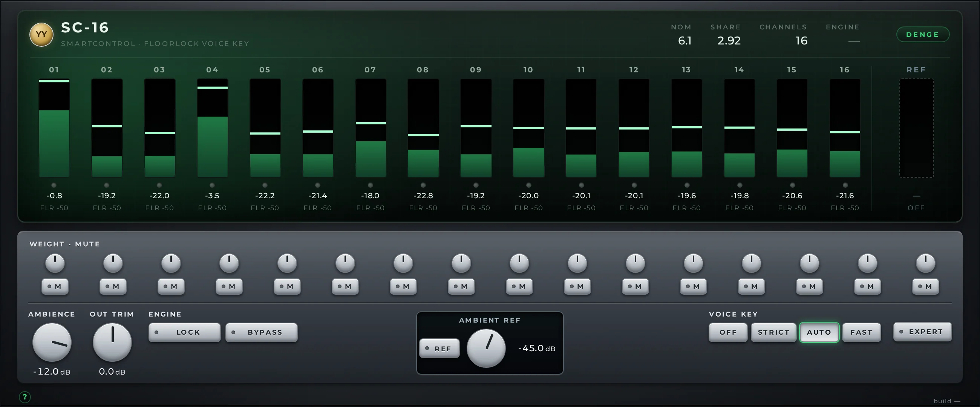Click the NOM value 6.1
This screenshot has width=980, height=407.
tap(685, 41)
